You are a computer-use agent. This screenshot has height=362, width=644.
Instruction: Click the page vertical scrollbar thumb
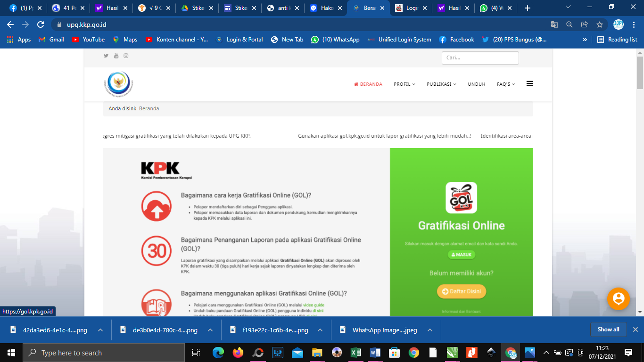(640, 73)
